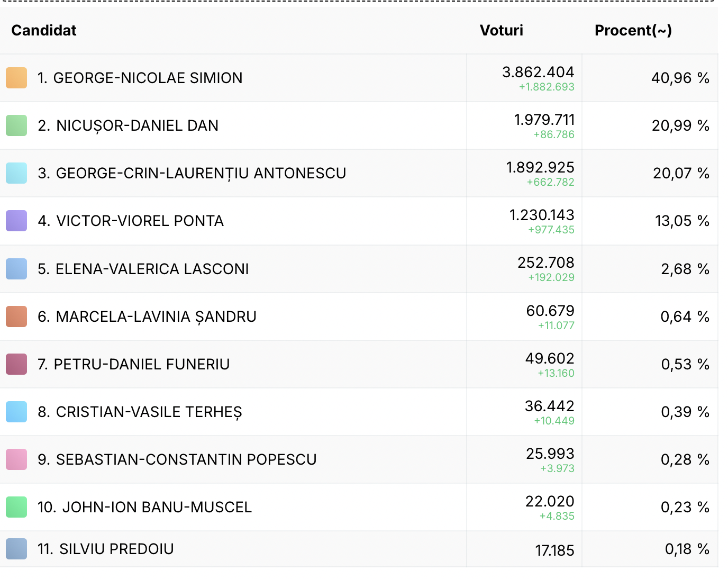The width and height of the screenshot is (728, 579).
Task: Click the +977.435 vote difference for Ponta
Action: click(551, 230)
